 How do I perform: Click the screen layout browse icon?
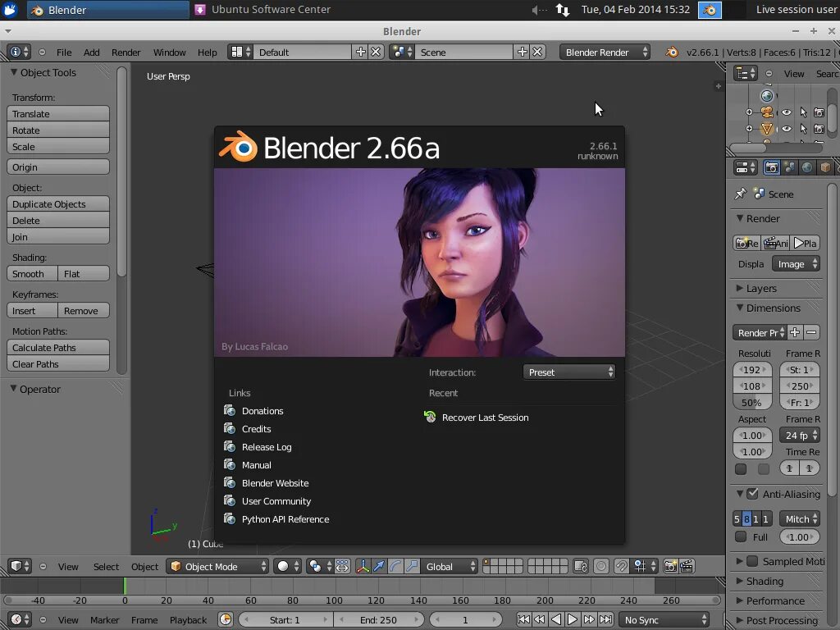click(x=240, y=52)
